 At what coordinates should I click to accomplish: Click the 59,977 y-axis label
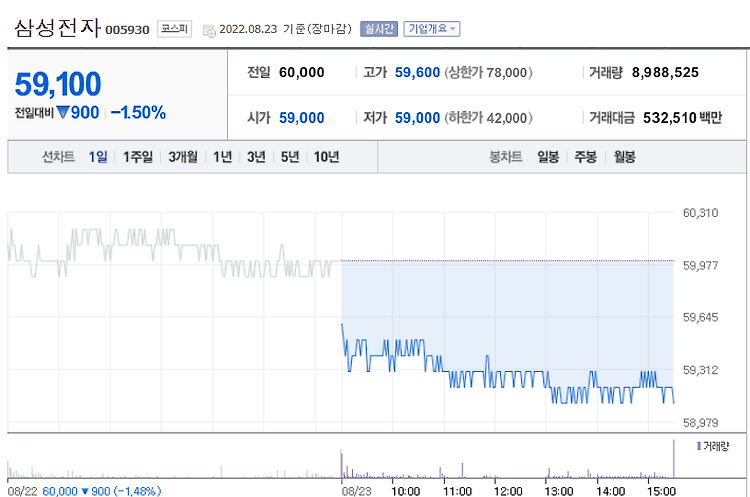[700, 265]
